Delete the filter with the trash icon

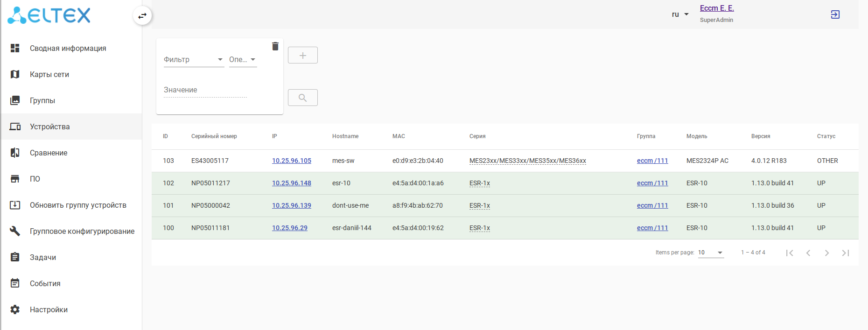pyautogui.click(x=275, y=46)
